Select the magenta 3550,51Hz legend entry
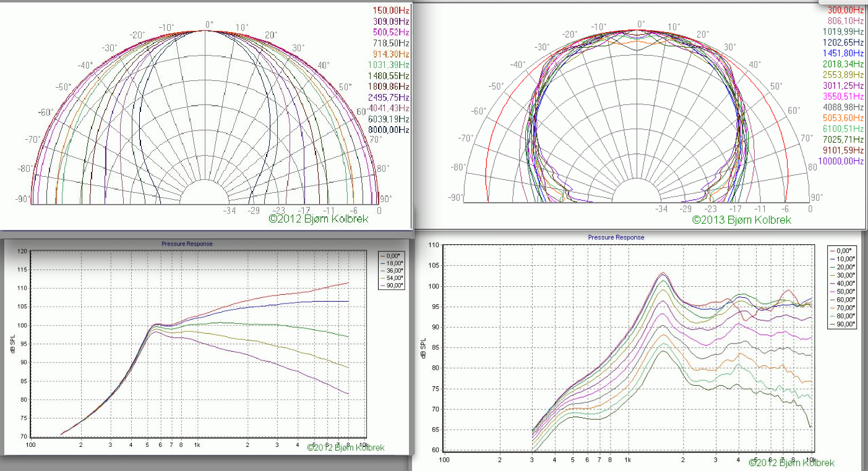 pos(843,96)
